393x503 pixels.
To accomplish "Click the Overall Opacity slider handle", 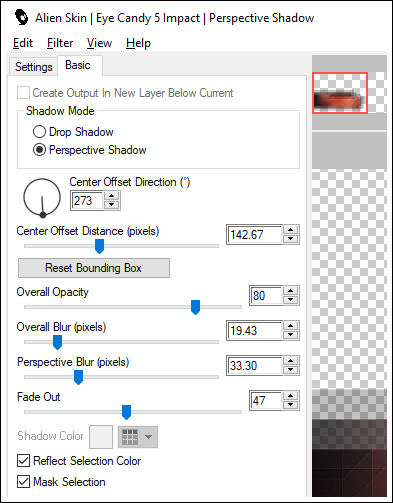I will 195,307.
